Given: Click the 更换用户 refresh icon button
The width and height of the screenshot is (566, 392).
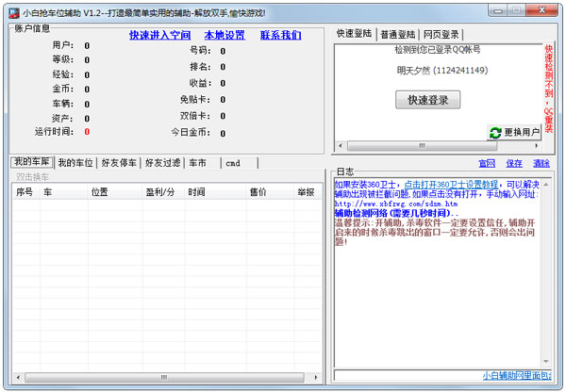Looking at the screenshot, I should pyautogui.click(x=495, y=133).
